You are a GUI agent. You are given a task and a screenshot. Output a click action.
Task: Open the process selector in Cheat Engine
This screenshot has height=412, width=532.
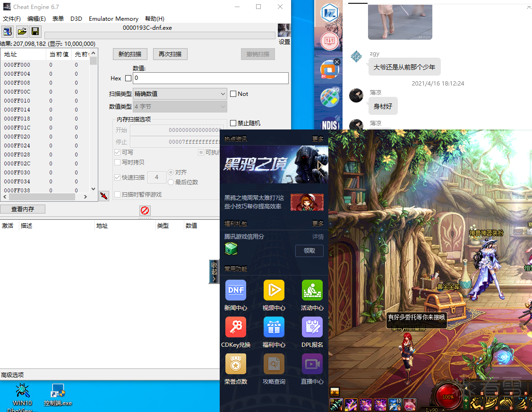(8, 32)
